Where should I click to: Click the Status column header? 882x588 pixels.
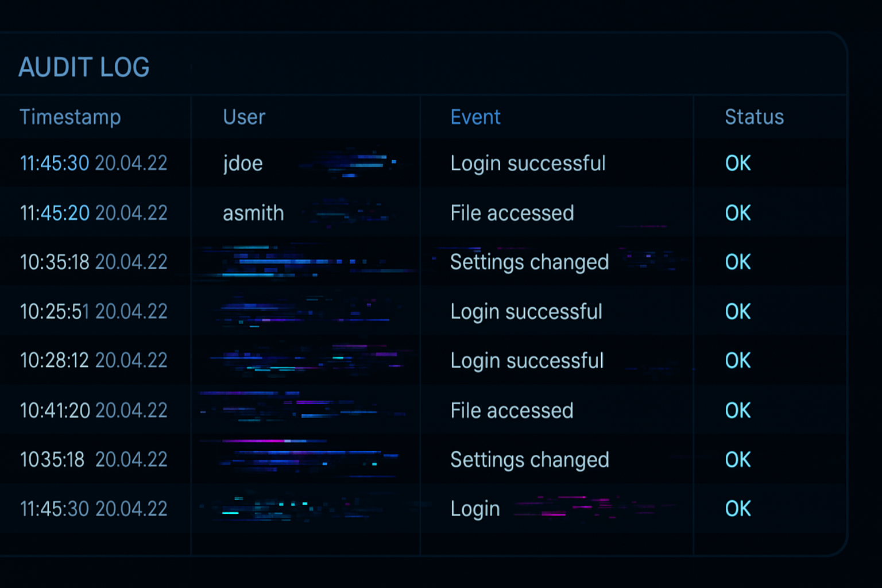754,117
